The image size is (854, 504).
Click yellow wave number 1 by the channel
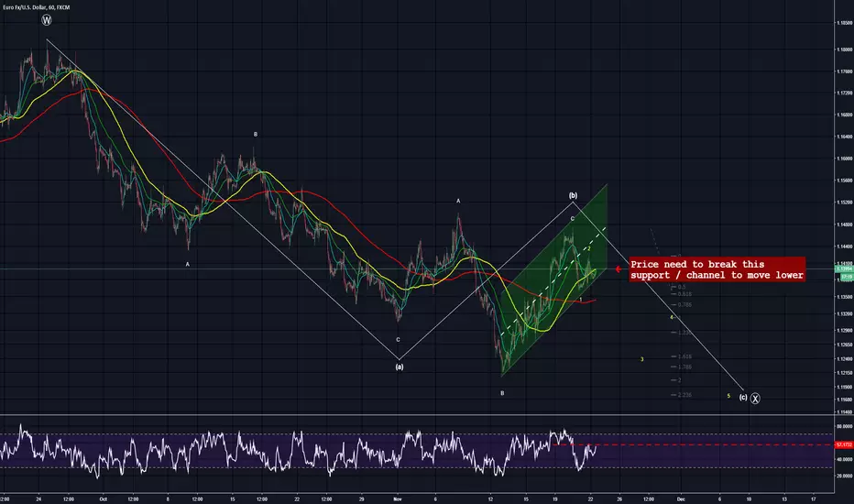tap(581, 300)
